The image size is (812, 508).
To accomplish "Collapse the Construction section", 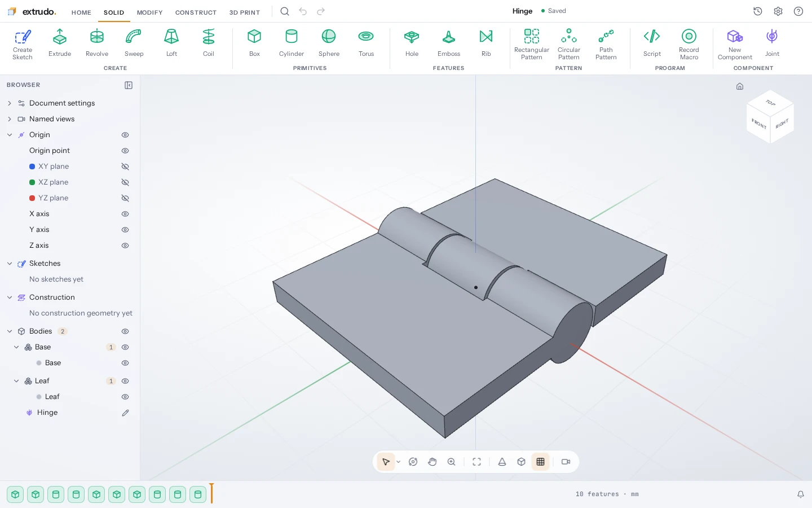I will click(10, 297).
